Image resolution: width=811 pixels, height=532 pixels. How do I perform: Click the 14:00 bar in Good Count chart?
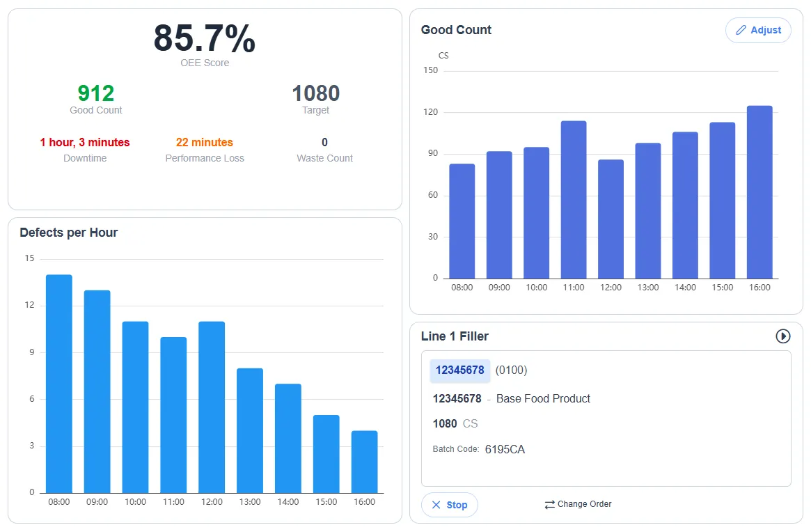685,205
